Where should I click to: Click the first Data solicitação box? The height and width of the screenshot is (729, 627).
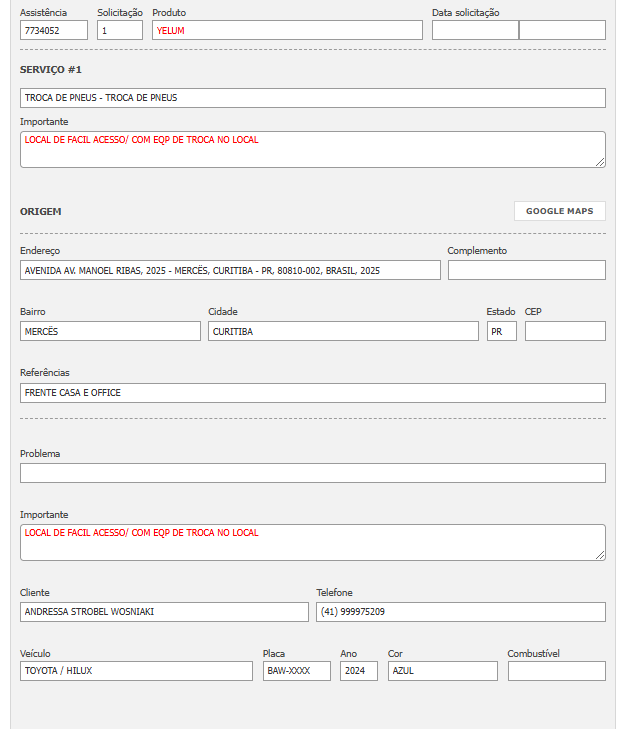(x=475, y=30)
